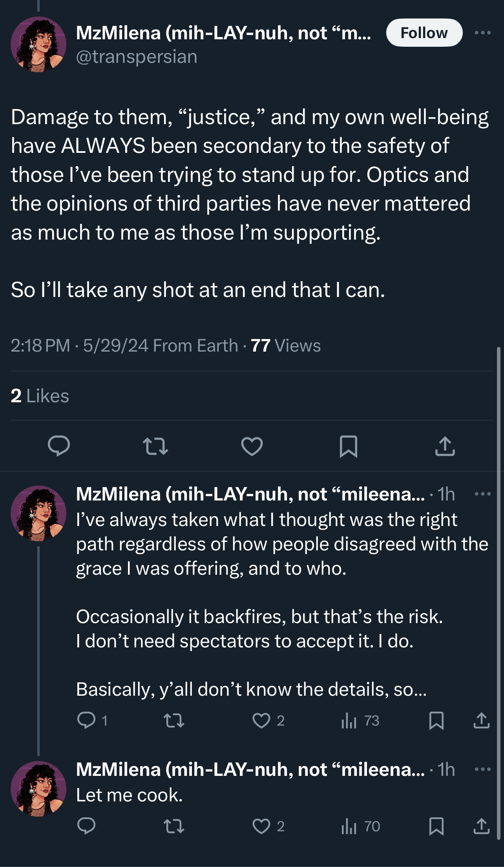The width and height of the screenshot is (504, 867).
Task: Open more options for main tweet
Action: click(x=482, y=33)
